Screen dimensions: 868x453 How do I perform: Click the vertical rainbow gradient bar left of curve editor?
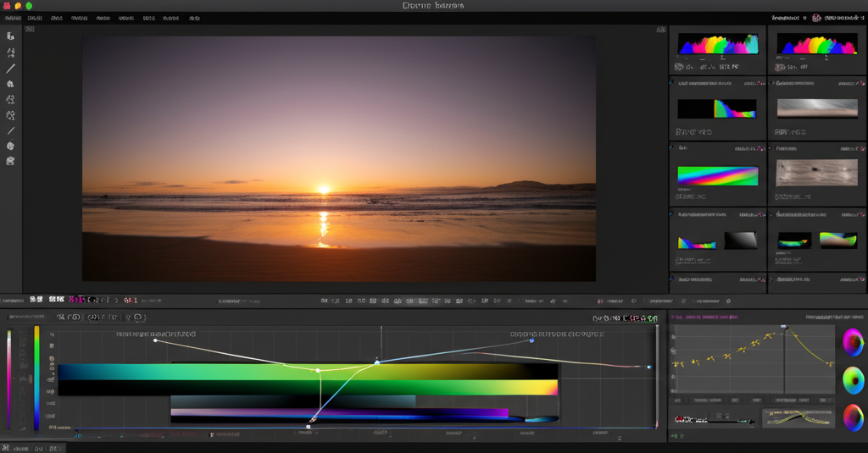coord(36,378)
